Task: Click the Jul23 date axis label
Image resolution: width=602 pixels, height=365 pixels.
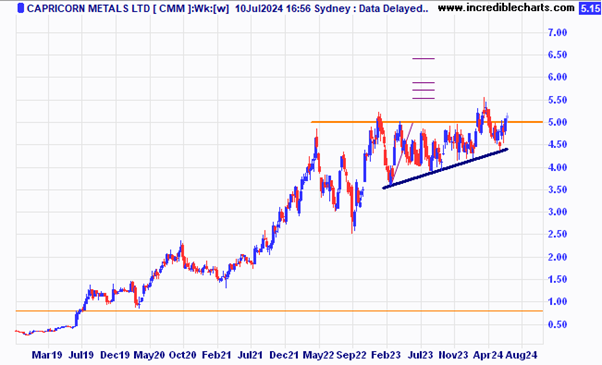Action: pos(420,355)
